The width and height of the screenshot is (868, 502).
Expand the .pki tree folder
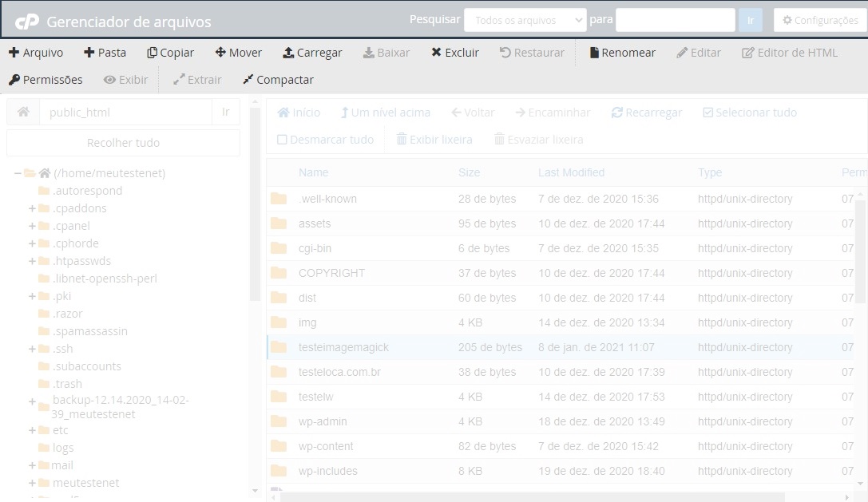(x=32, y=297)
